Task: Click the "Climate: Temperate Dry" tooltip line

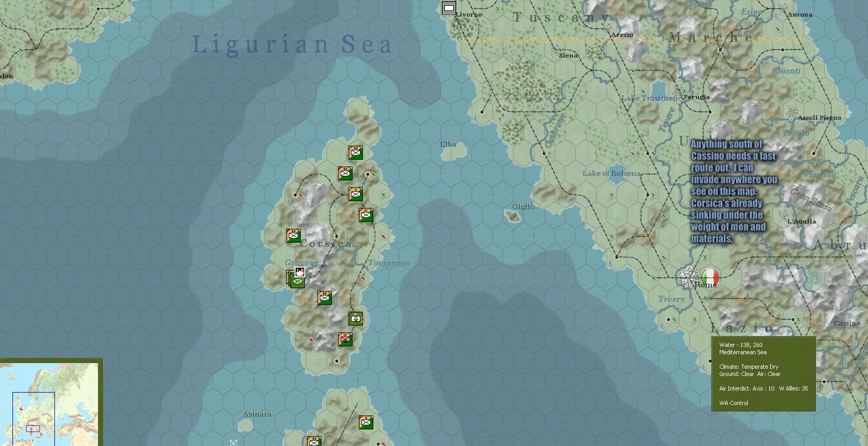Action: (x=749, y=367)
